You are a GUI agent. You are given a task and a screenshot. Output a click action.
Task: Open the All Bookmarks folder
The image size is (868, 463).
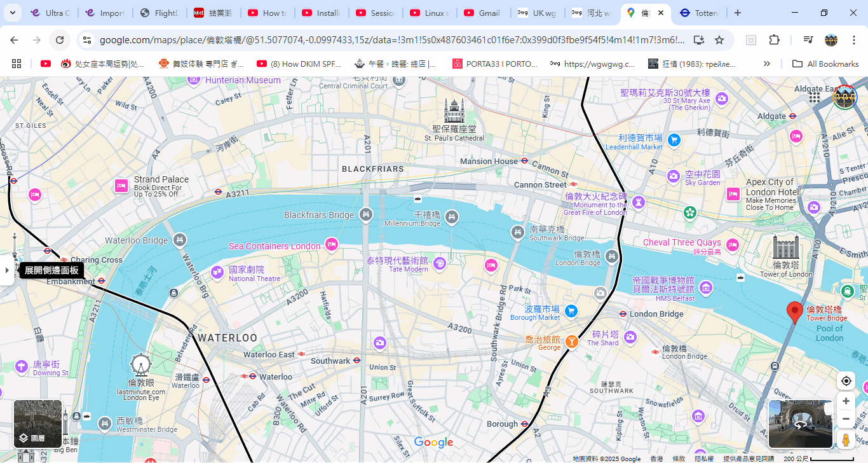coord(824,64)
